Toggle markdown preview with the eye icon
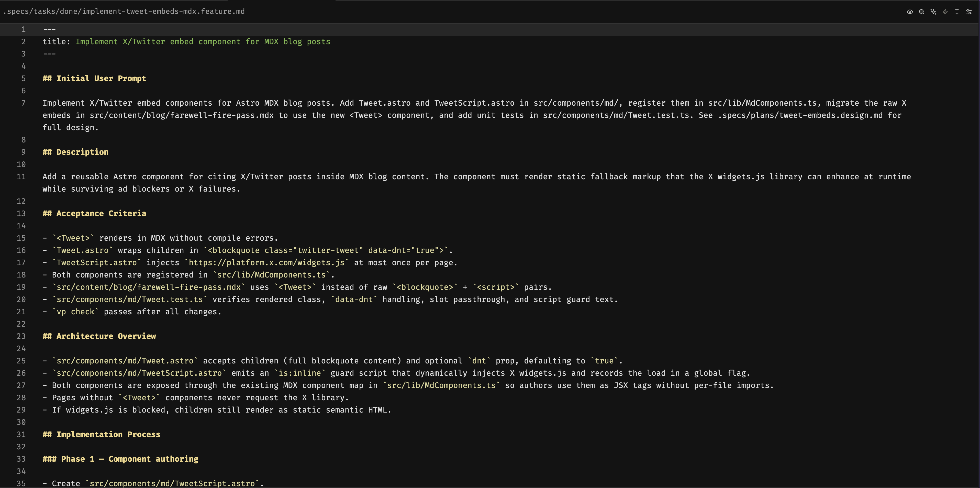Image resolution: width=980 pixels, height=488 pixels. click(x=910, y=12)
